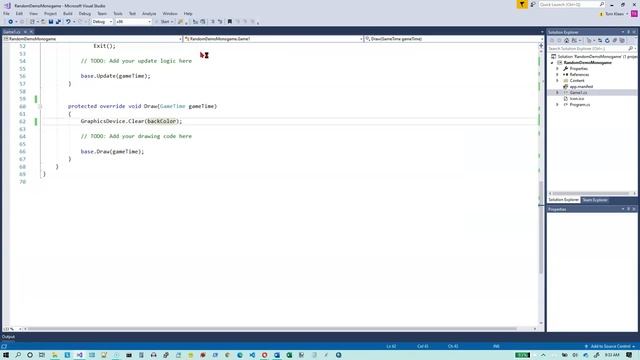Image resolution: width=640 pixels, height=360 pixels.
Task: Click the yellow notifications flag icon
Action: 522,4
